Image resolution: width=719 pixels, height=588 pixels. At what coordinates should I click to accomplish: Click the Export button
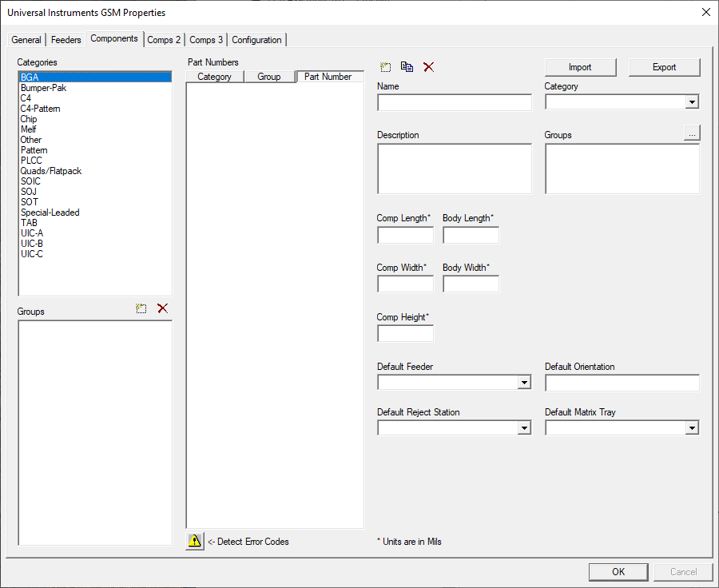664,67
